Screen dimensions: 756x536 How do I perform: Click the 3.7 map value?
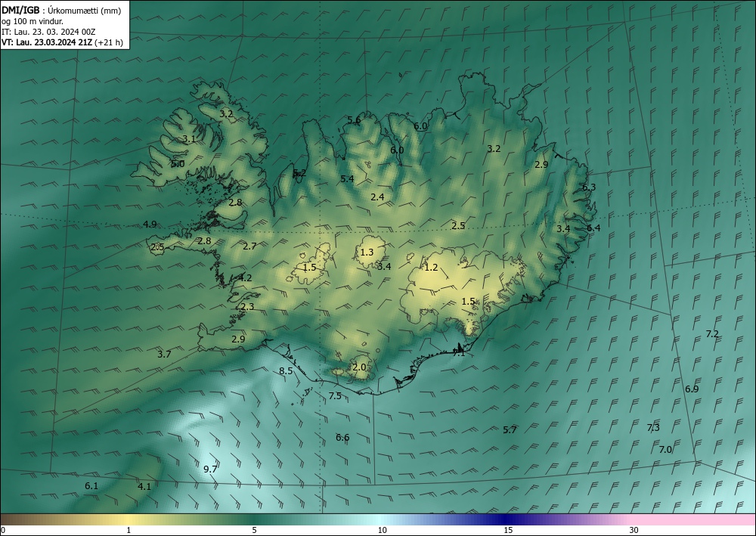tap(164, 355)
